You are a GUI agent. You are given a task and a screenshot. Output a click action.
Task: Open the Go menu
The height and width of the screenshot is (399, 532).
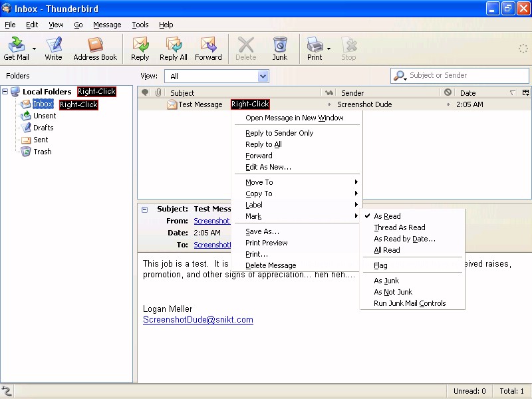point(78,25)
